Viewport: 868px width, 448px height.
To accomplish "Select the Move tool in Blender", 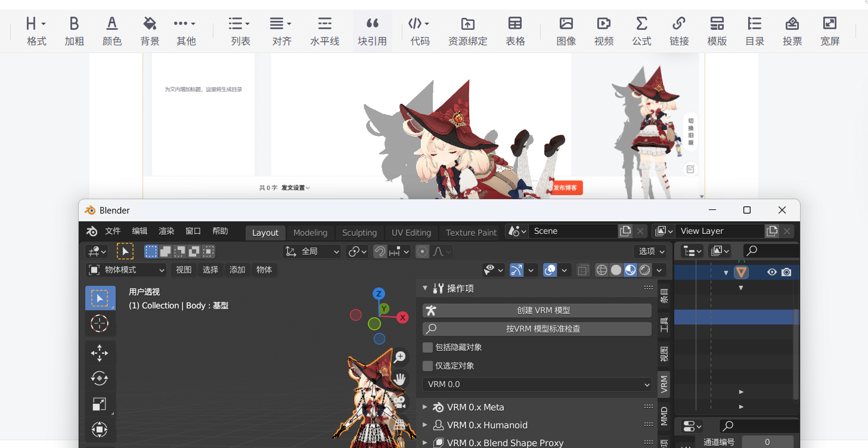I will (x=100, y=353).
